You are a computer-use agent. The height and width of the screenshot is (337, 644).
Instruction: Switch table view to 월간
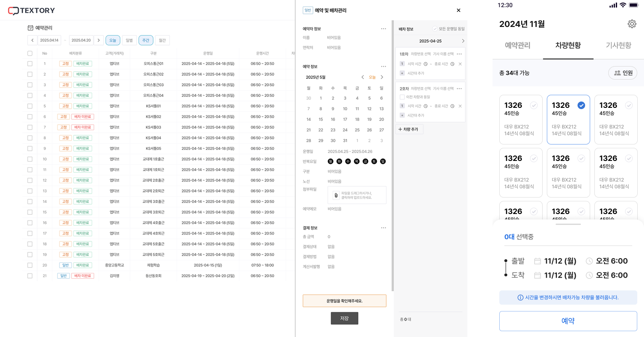(x=162, y=40)
